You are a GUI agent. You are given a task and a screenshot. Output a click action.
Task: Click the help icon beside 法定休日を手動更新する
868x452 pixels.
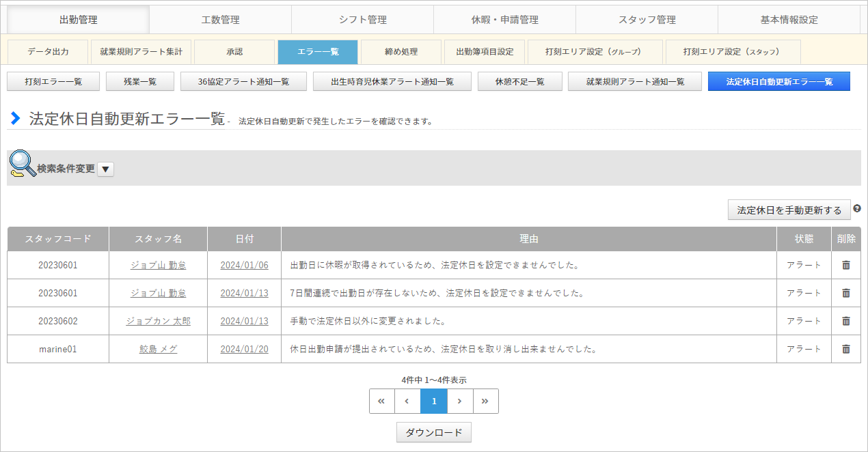[857, 208]
